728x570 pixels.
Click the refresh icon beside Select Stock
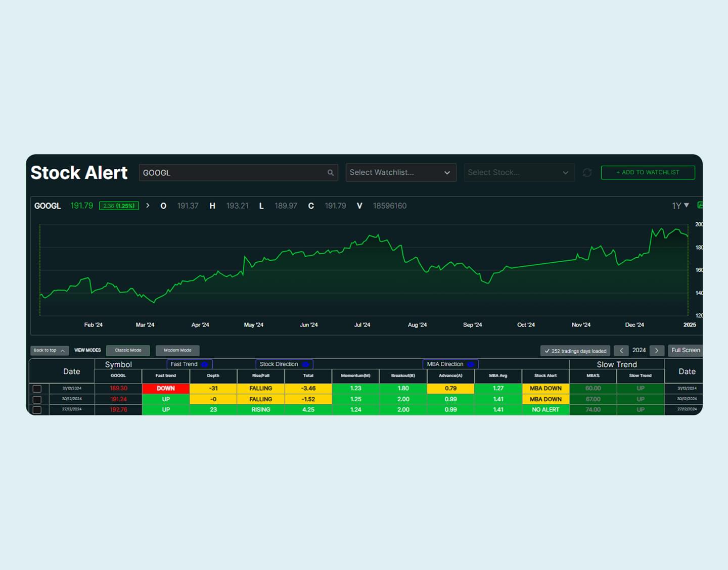tap(587, 173)
